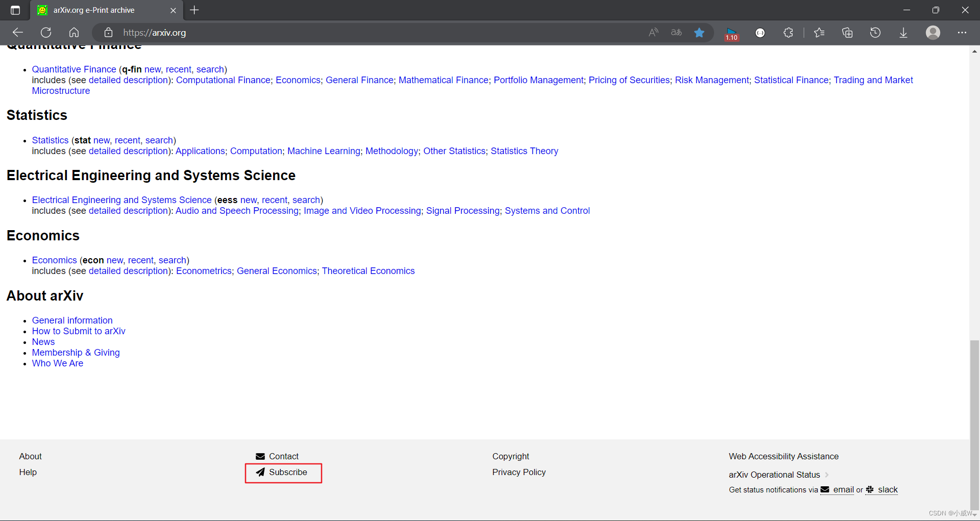Open Privacy Policy footer link
The height and width of the screenshot is (521, 980).
coord(519,472)
